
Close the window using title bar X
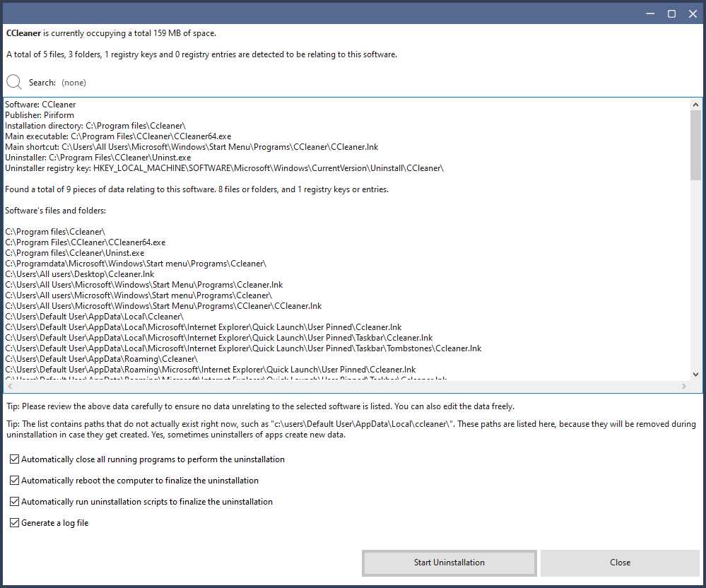coord(693,13)
